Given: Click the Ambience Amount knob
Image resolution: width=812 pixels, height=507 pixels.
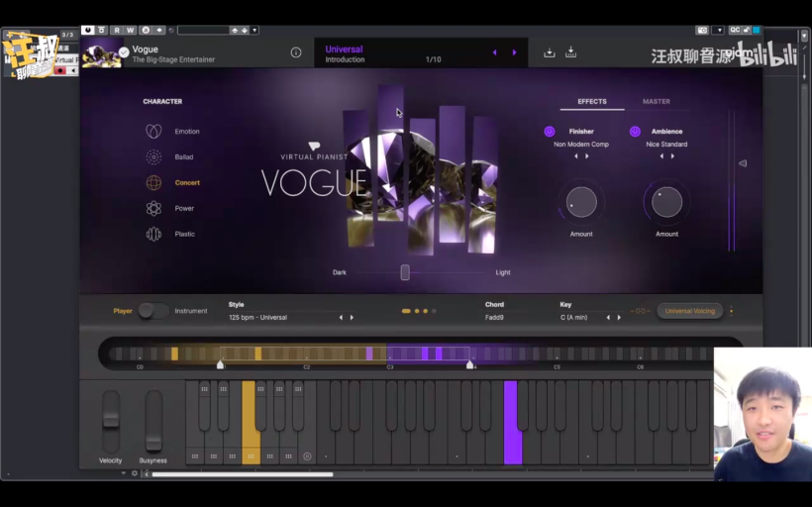Looking at the screenshot, I should tap(666, 202).
